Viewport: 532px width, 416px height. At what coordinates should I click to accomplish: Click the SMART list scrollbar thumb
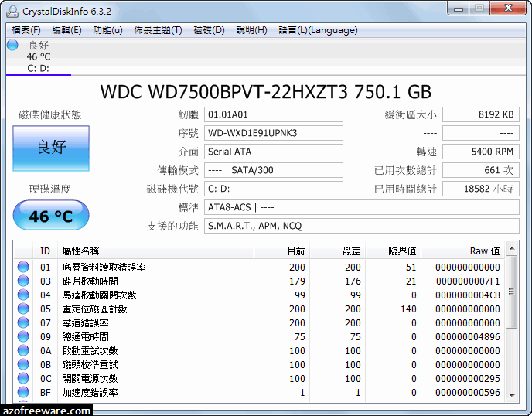[x=512, y=292]
